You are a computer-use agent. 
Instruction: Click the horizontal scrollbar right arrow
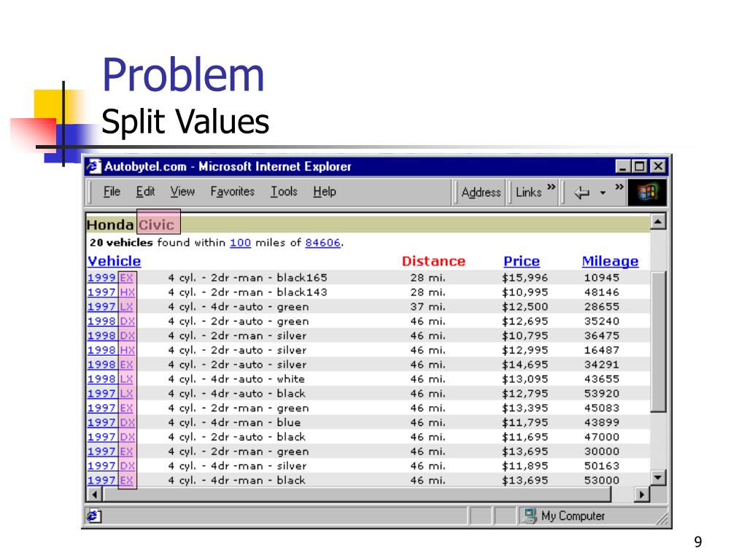click(642, 495)
